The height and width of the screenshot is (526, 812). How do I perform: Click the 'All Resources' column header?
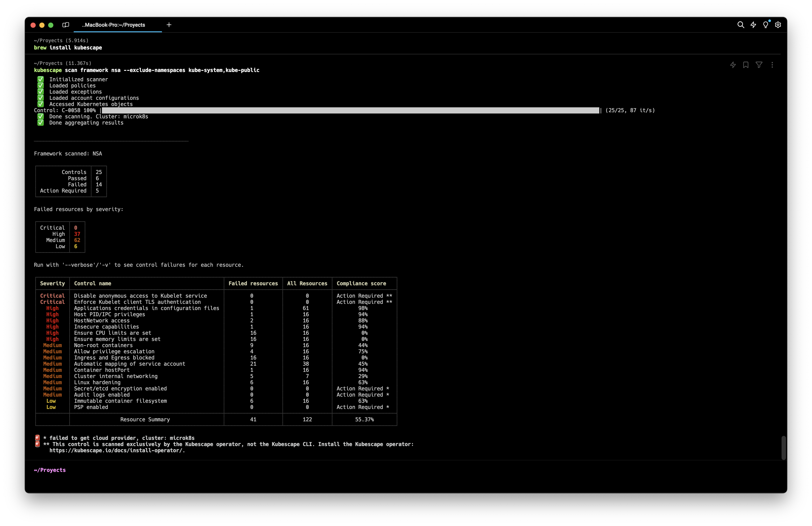click(307, 284)
